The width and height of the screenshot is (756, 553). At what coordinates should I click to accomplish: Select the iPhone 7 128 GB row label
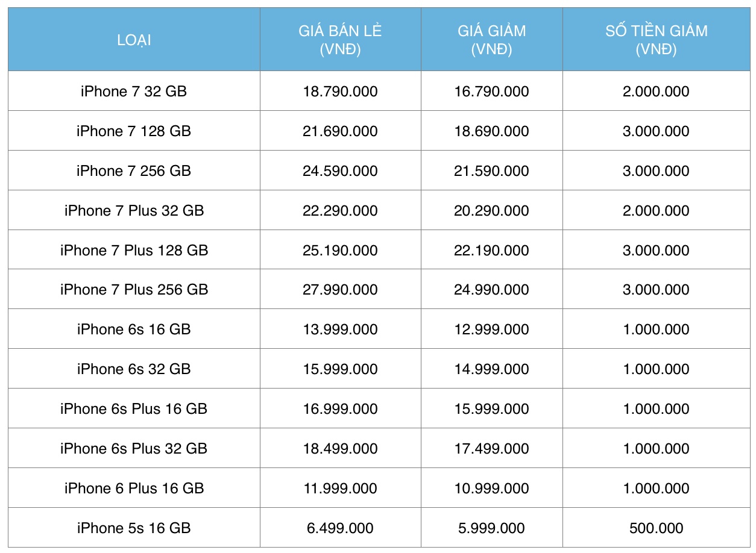[134, 131]
